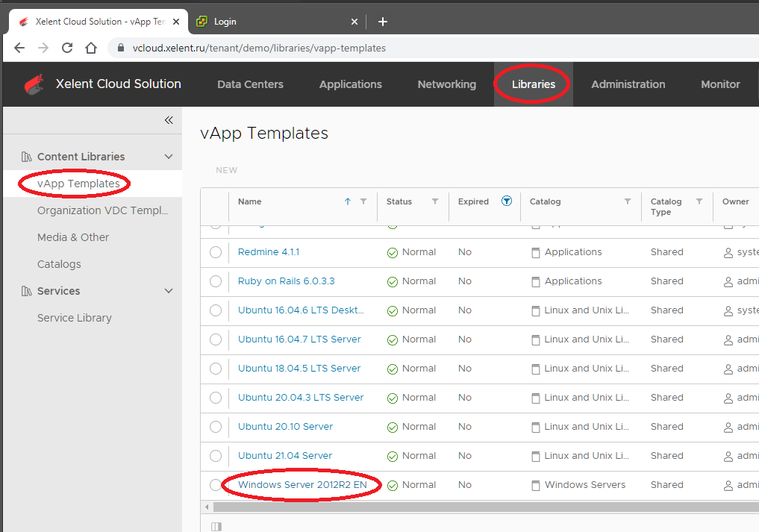
Task: Open the Status column filter
Action: (x=435, y=201)
